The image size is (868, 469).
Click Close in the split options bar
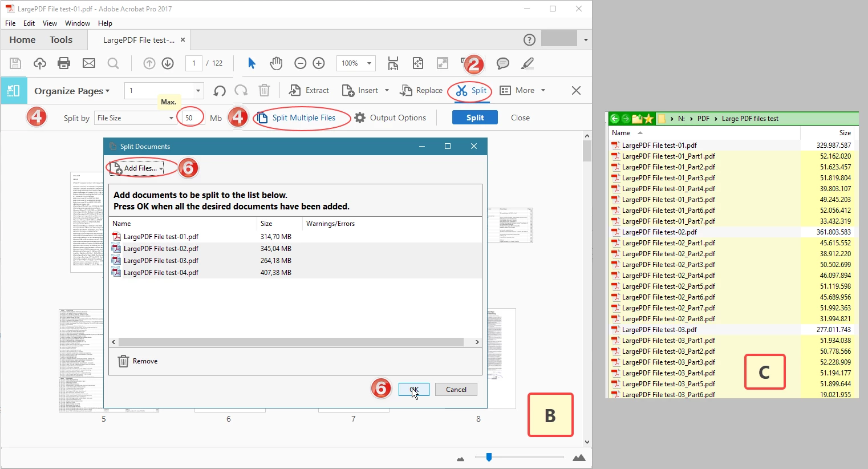520,118
